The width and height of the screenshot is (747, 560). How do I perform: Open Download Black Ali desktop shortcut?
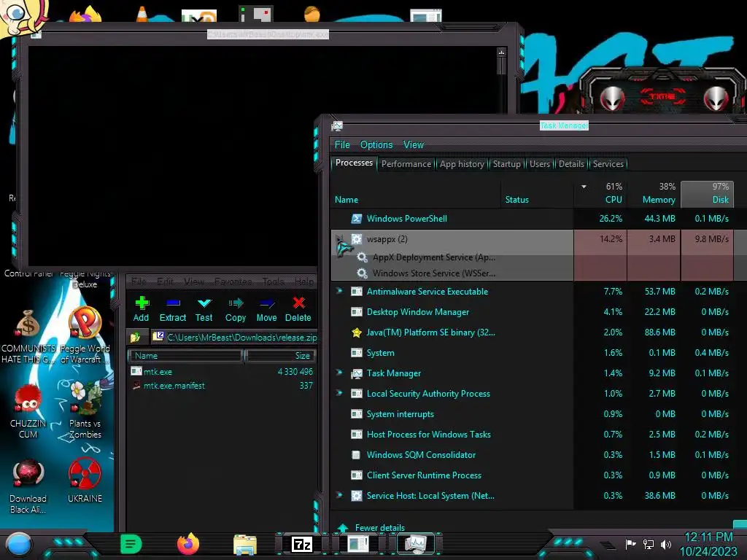click(x=28, y=486)
